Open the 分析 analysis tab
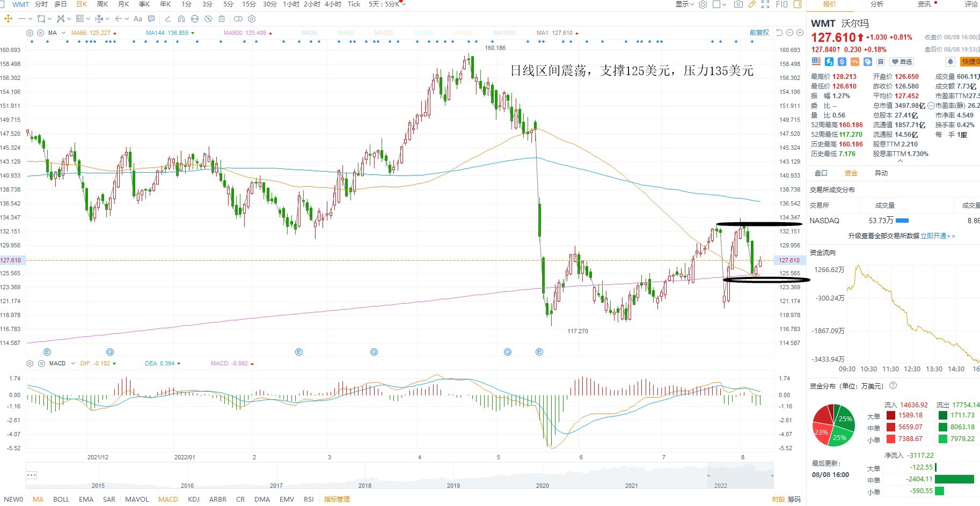980x506 pixels. (x=877, y=4)
